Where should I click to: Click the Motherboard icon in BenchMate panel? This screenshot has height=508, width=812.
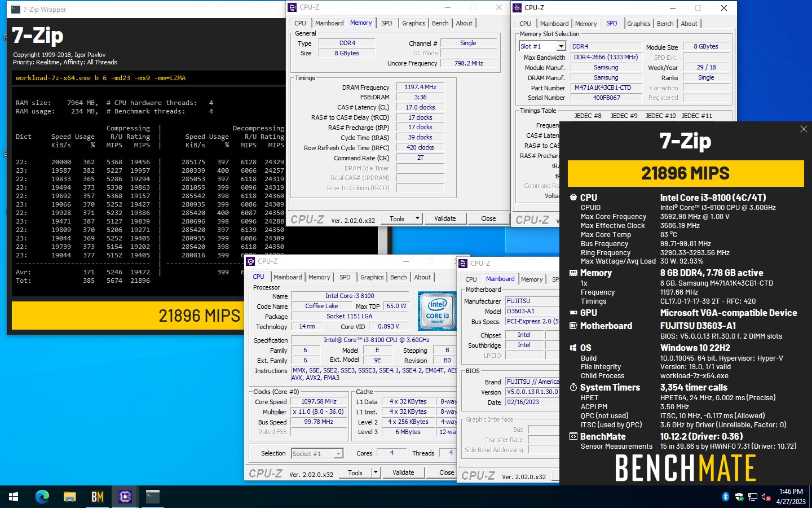point(573,326)
